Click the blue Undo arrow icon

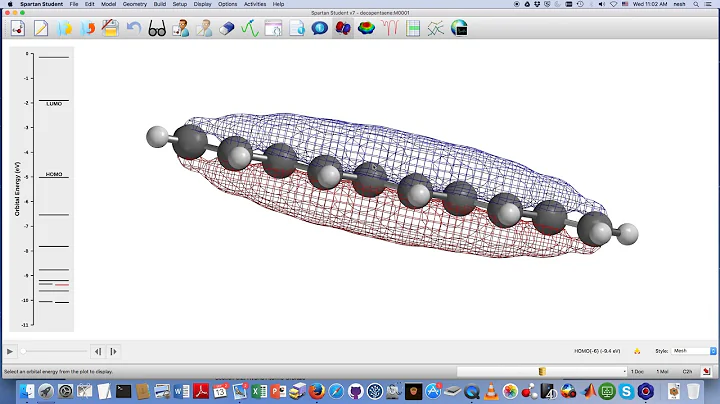134,28
